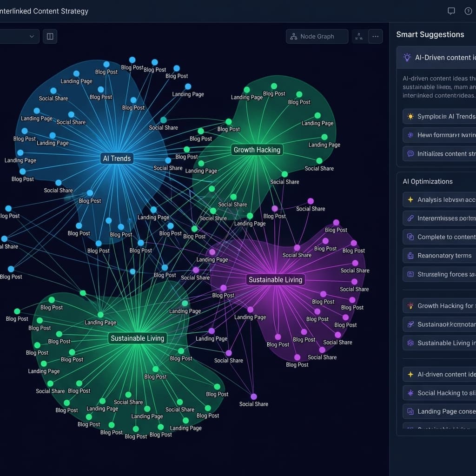Toggle the split panel layout icon
Image resolution: width=476 pixels, height=476 pixels.
(50, 36)
